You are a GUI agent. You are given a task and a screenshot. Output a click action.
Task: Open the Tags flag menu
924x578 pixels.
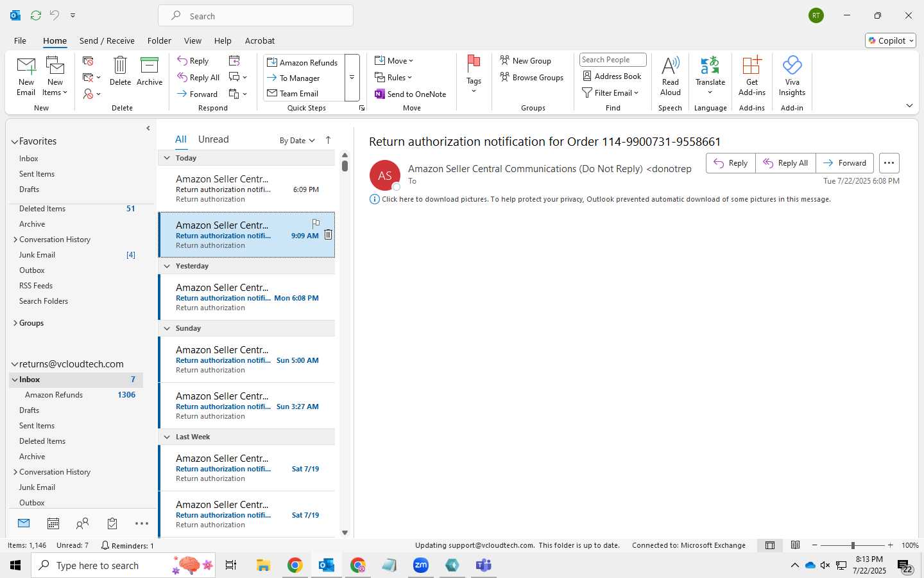(474, 74)
